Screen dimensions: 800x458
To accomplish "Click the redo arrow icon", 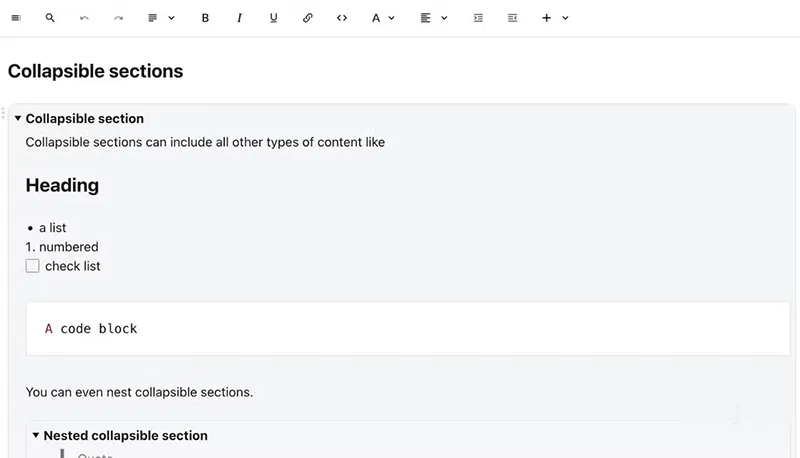I will pos(118,18).
